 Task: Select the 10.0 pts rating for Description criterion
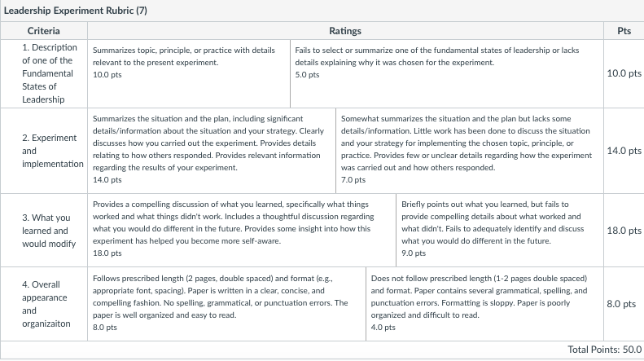point(189,74)
